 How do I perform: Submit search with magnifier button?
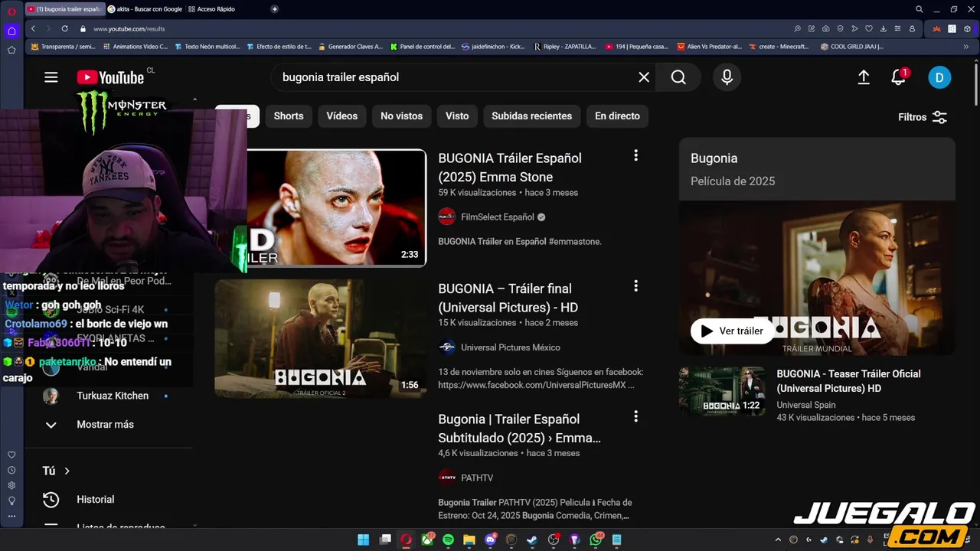[x=678, y=77]
